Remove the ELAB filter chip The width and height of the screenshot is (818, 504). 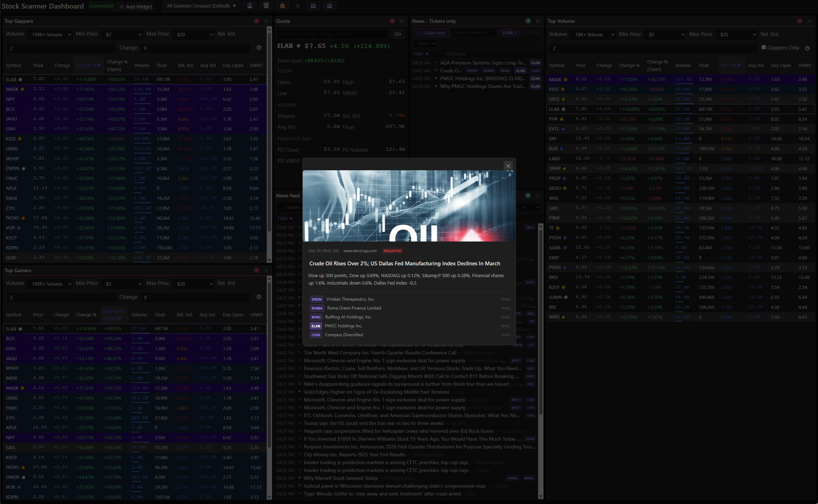point(515,33)
